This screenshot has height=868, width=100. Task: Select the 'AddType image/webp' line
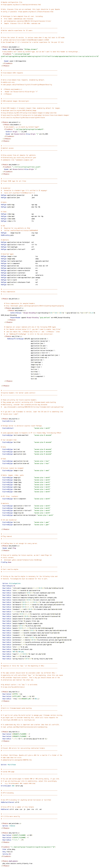pos(20,259)
